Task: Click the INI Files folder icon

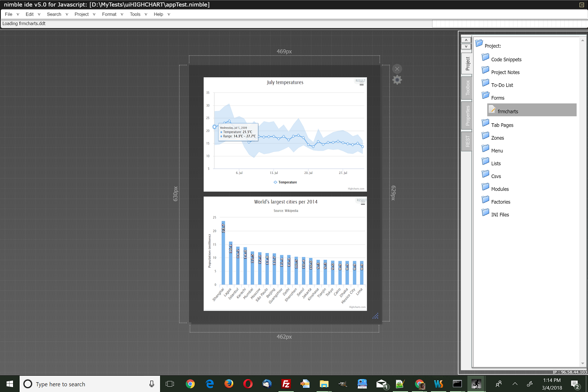Action: pos(486,212)
